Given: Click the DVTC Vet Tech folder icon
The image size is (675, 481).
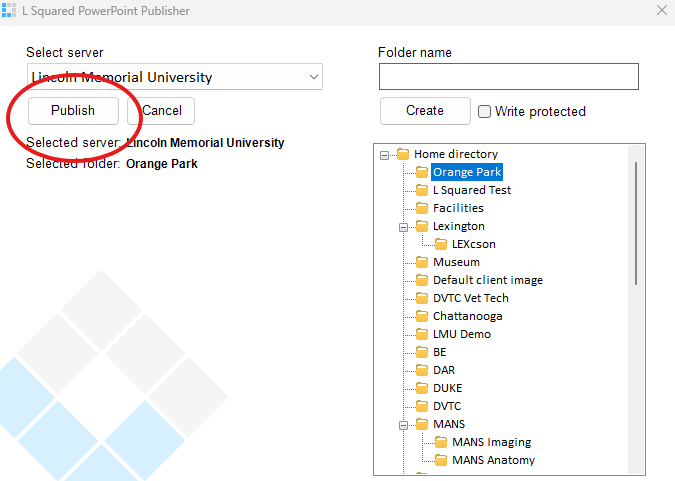Looking at the screenshot, I should point(422,298).
